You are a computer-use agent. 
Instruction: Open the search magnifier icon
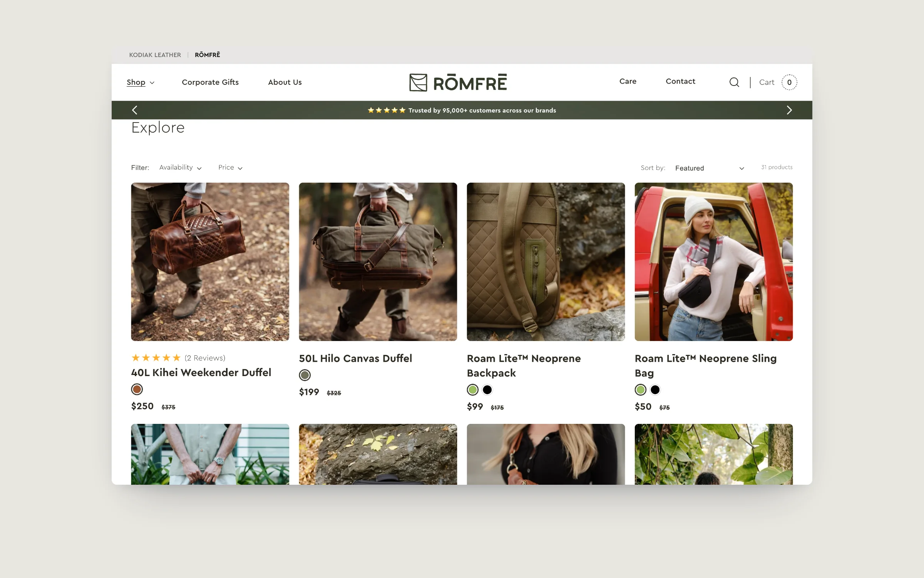point(734,82)
